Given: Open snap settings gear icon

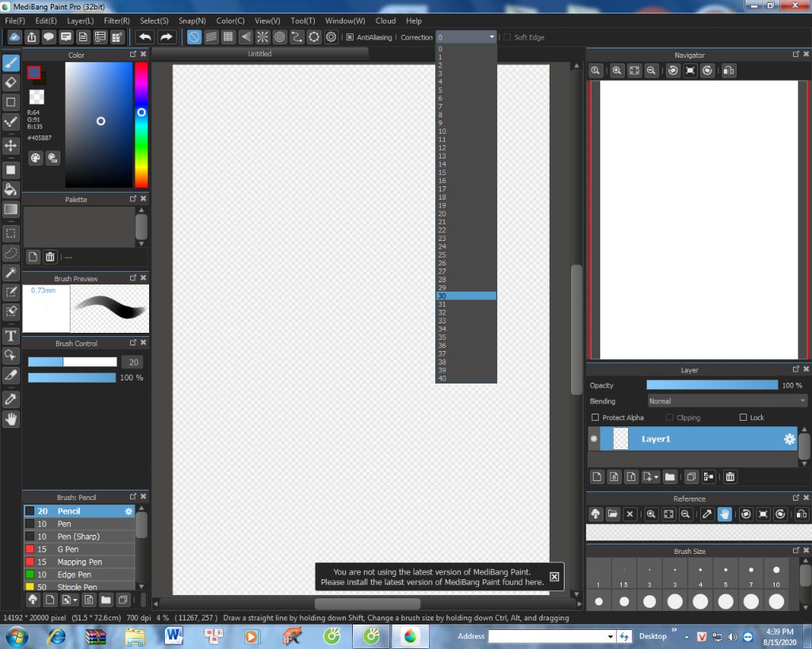Looking at the screenshot, I should pyautogui.click(x=331, y=37).
